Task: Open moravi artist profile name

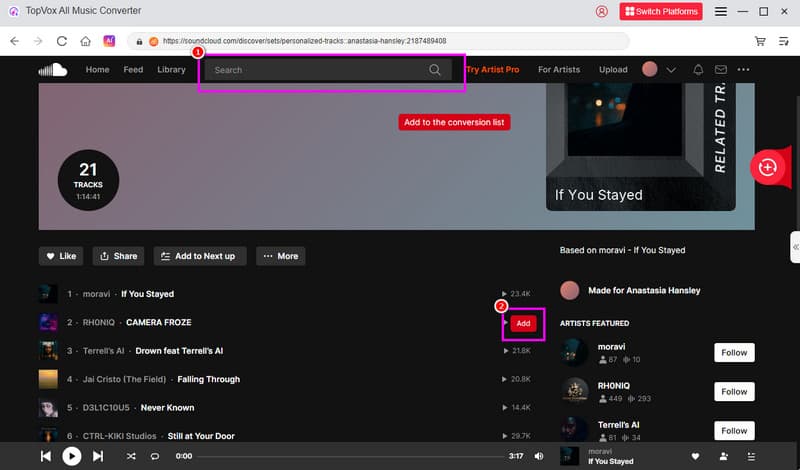Action: [x=611, y=347]
